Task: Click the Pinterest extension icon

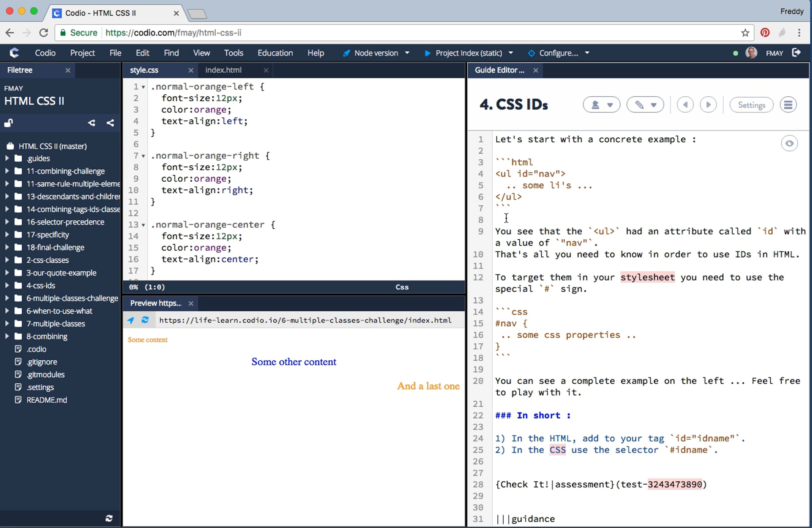Action: coord(765,33)
